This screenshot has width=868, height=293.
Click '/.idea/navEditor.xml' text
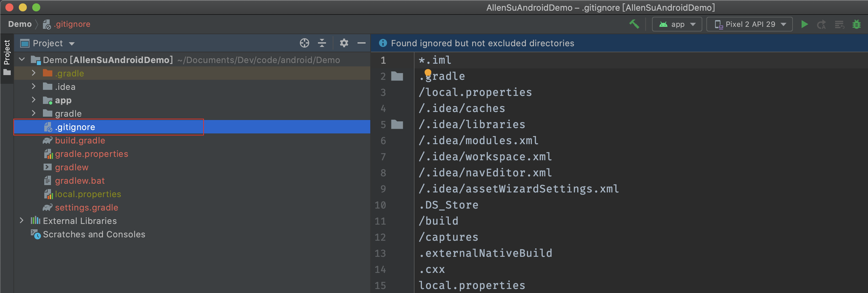(485, 173)
